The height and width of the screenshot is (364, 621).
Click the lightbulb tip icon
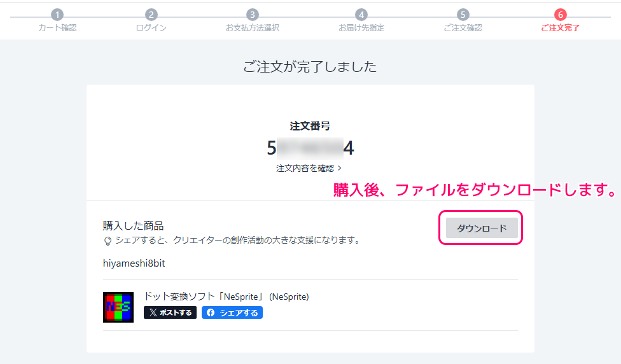point(108,241)
